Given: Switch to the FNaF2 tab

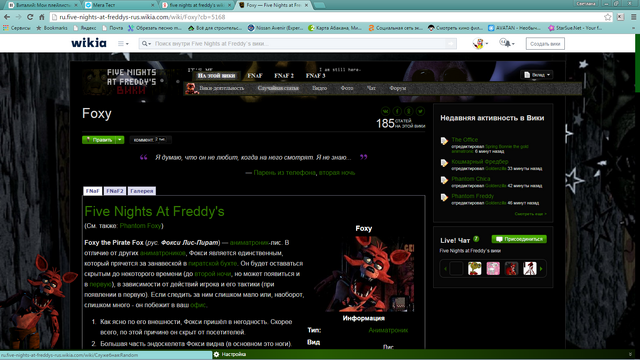Looking at the screenshot, I should click(115, 191).
